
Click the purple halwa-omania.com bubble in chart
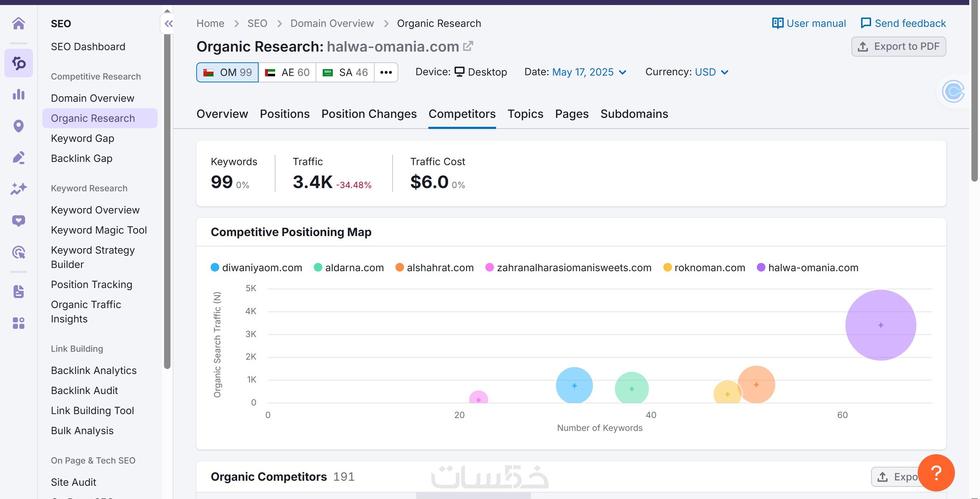(880, 325)
